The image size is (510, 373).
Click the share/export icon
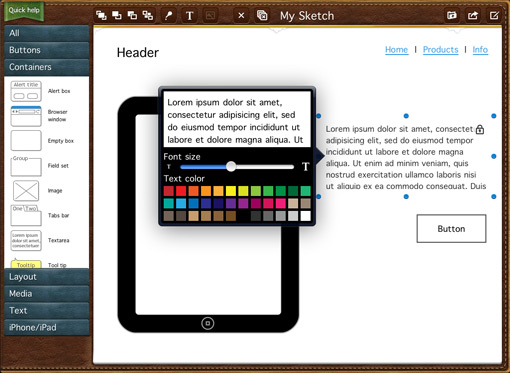coord(473,15)
